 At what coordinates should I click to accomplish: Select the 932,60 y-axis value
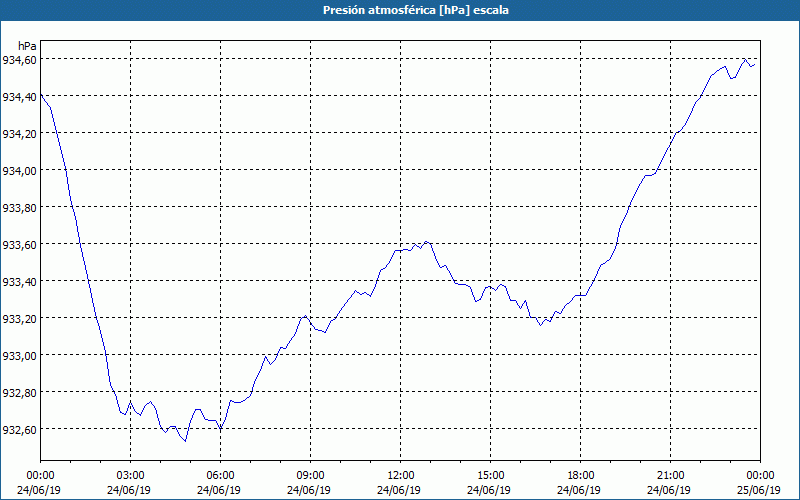(20, 430)
